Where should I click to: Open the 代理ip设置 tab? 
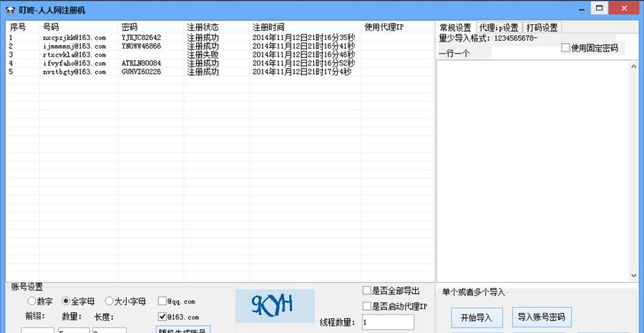(x=498, y=28)
